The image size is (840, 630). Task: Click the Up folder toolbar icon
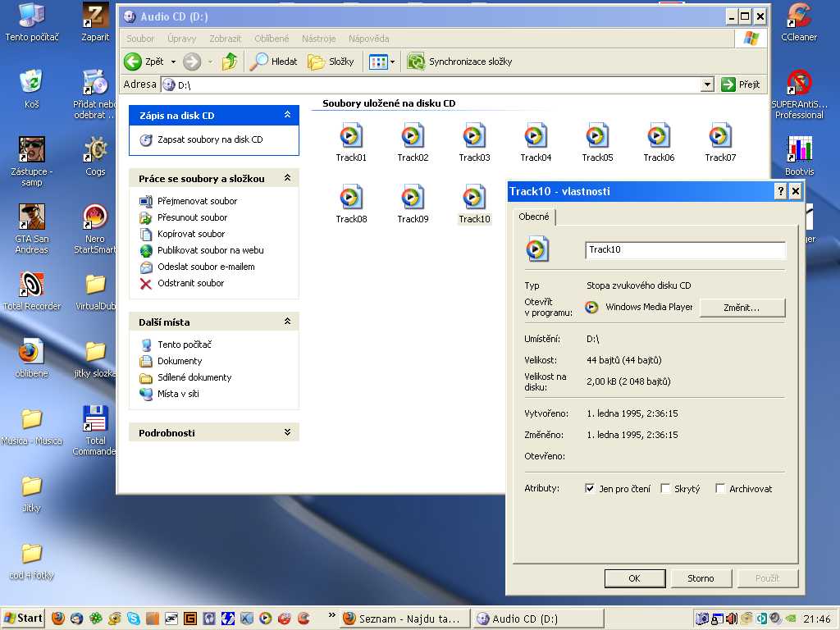tap(230, 62)
